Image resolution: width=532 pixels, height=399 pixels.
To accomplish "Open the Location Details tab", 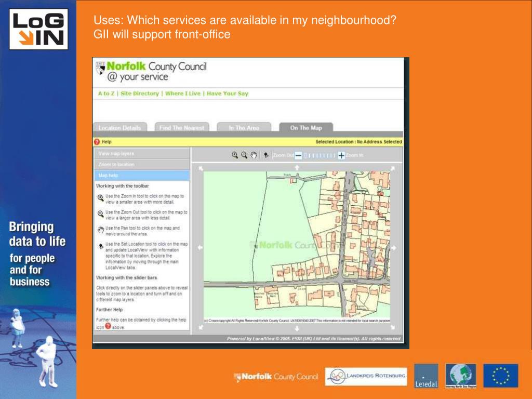I will (x=120, y=127).
